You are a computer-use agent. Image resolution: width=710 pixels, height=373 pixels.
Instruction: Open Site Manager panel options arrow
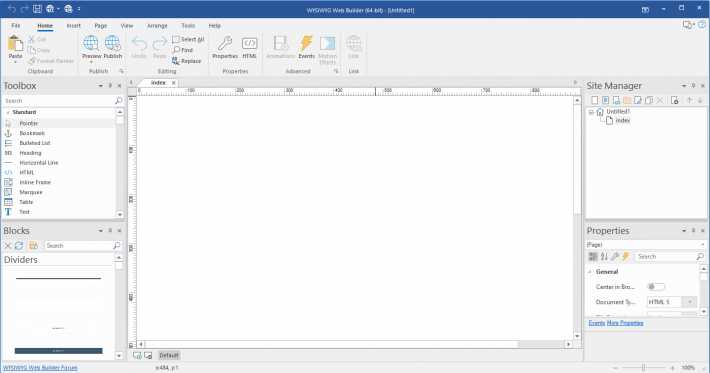pyautogui.click(x=684, y=86)
